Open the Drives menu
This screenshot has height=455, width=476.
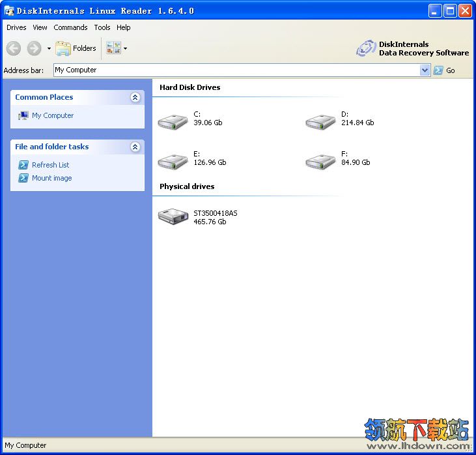click(x=16, y=27)
